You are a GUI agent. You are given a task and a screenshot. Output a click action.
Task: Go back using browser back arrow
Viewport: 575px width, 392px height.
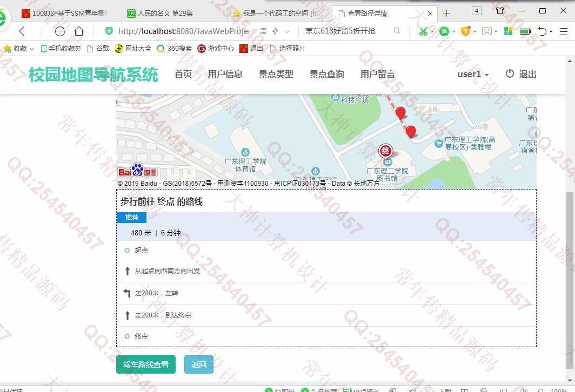[22, 31]
